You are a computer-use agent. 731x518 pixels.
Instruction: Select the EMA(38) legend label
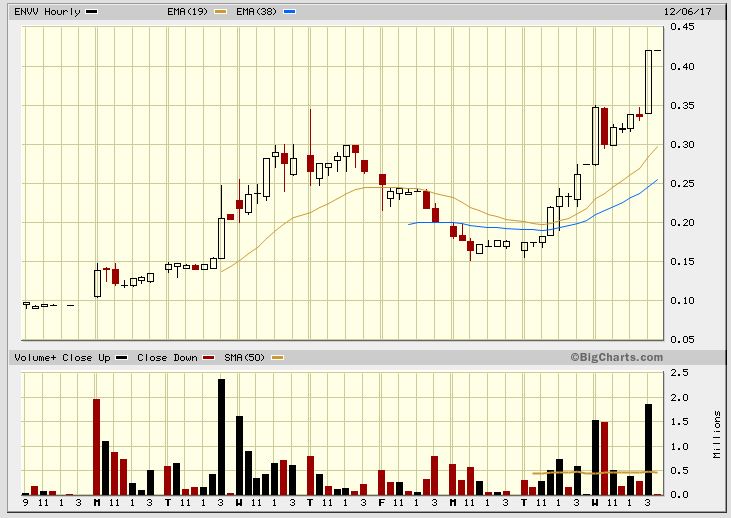(256, 12)
